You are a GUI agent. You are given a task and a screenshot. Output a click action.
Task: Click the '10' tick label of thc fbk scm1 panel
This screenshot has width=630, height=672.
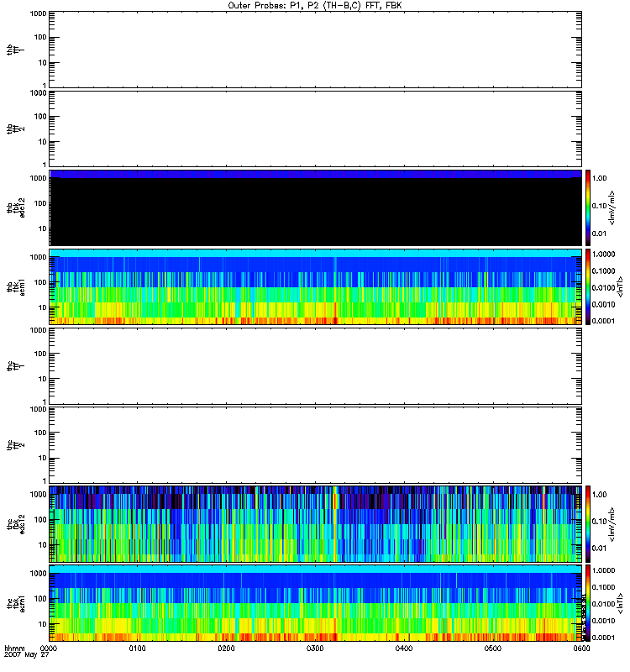click(43, 624)
